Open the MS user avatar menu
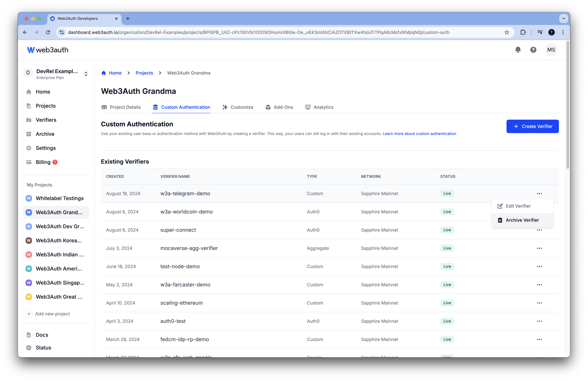588x381 pixels. (x=551, y=50)
